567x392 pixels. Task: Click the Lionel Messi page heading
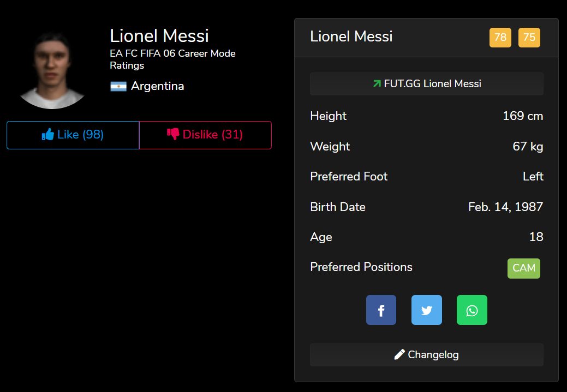[159, 36]
